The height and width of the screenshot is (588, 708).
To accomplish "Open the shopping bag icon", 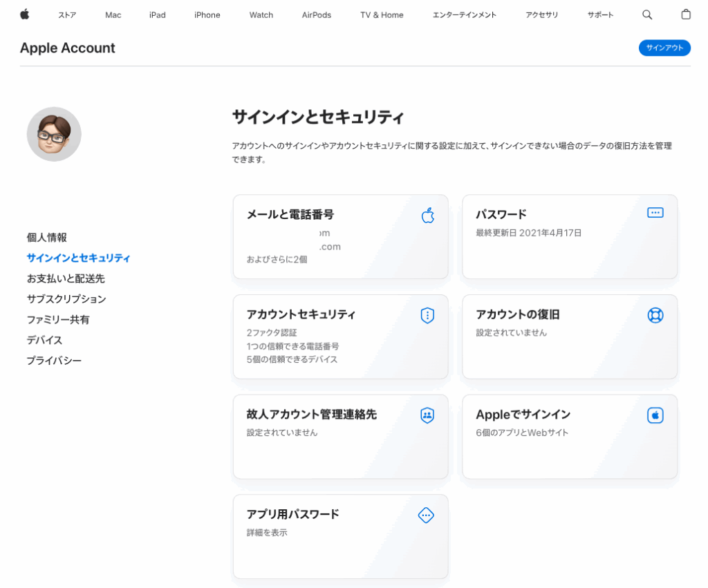I will 686,15.
